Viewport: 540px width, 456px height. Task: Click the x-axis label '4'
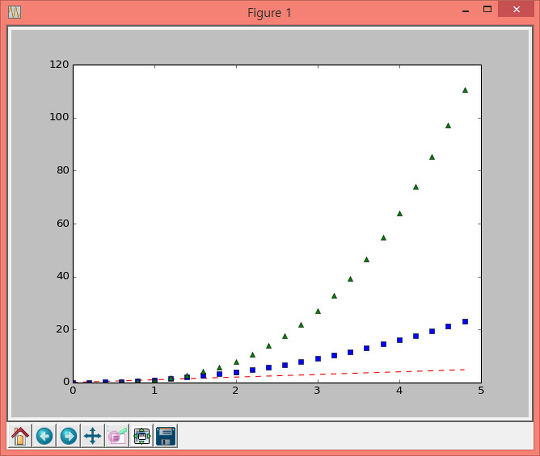click(x=399, y=391)
